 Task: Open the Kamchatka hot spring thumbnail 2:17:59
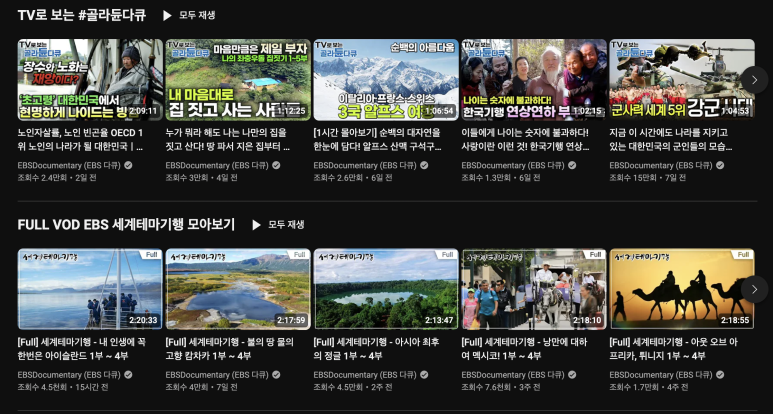point(238,289)
